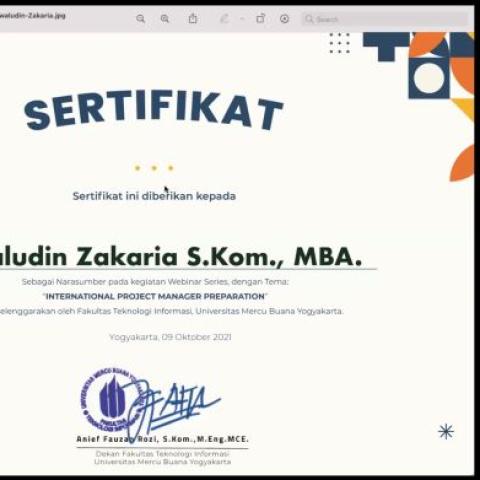Rotate the image with toolbar icon

pos(261,18)
